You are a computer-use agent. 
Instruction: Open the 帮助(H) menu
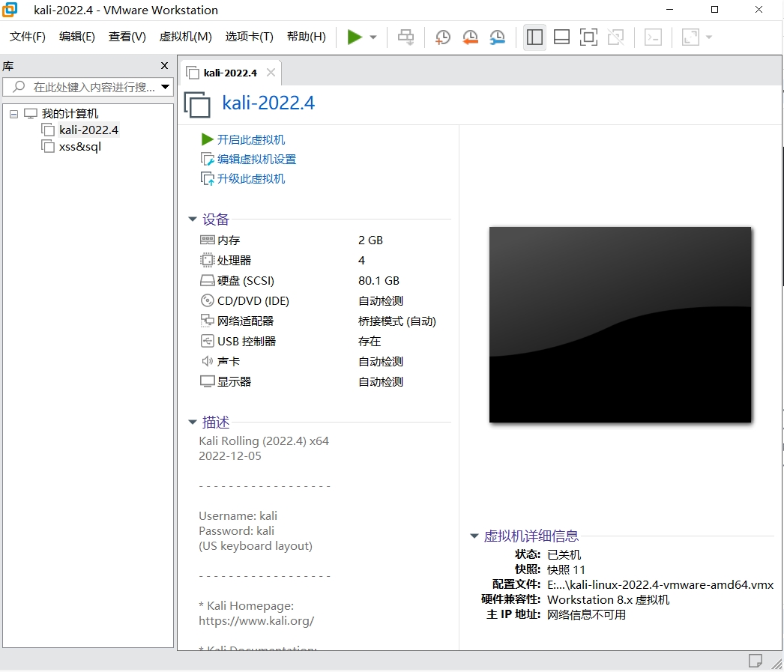tap(306, 37)
